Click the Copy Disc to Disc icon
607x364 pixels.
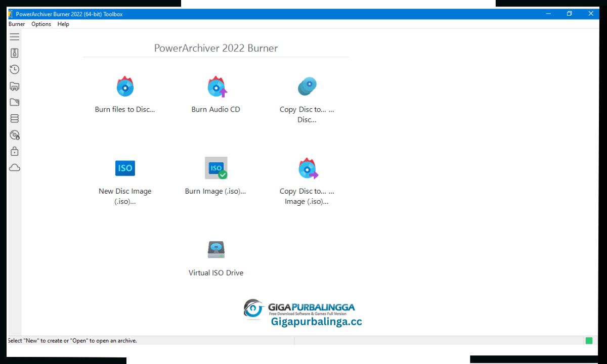(307, 86)
